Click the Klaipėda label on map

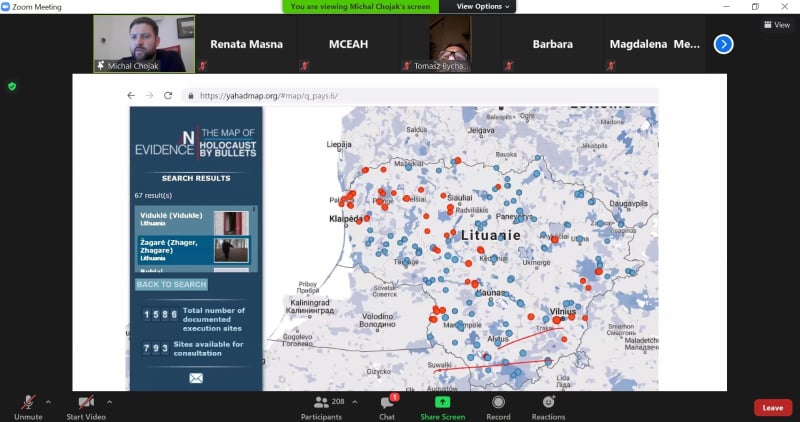pos(346,219)
